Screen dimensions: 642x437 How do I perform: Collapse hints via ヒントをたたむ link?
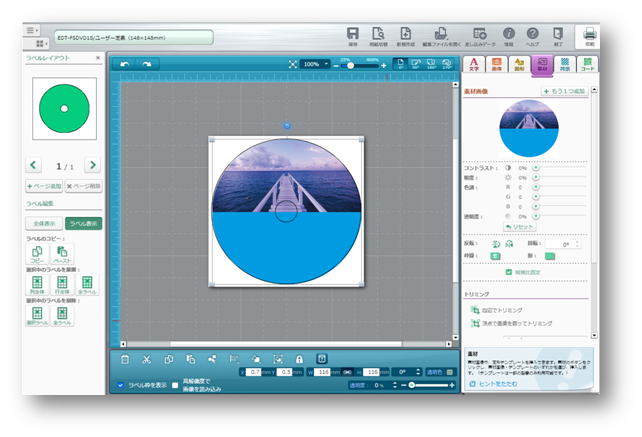[x=493, y=384]
